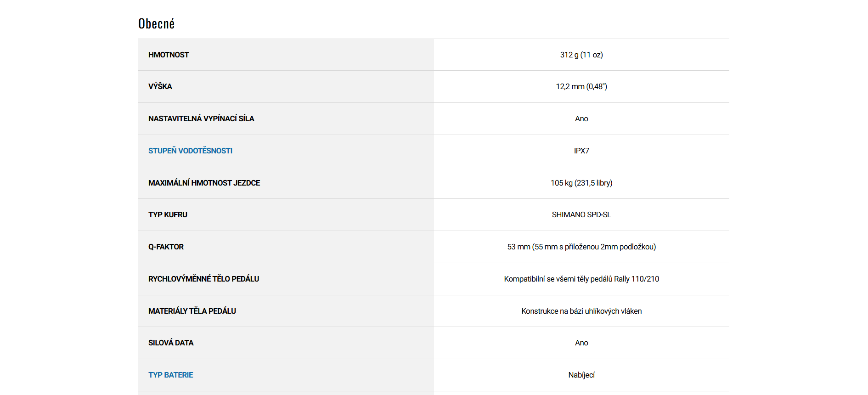The height and width of the screenshot is (395, 868).
Task: Open the TYP BATERIE link
Action: click(170, 375)
